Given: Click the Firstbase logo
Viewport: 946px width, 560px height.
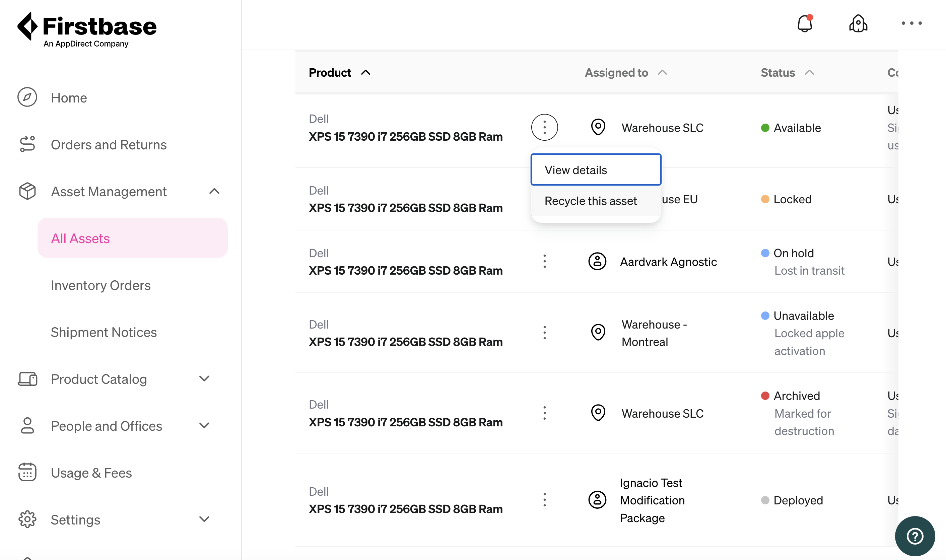Looking at the screenshot, I should [x=87, y=29].
